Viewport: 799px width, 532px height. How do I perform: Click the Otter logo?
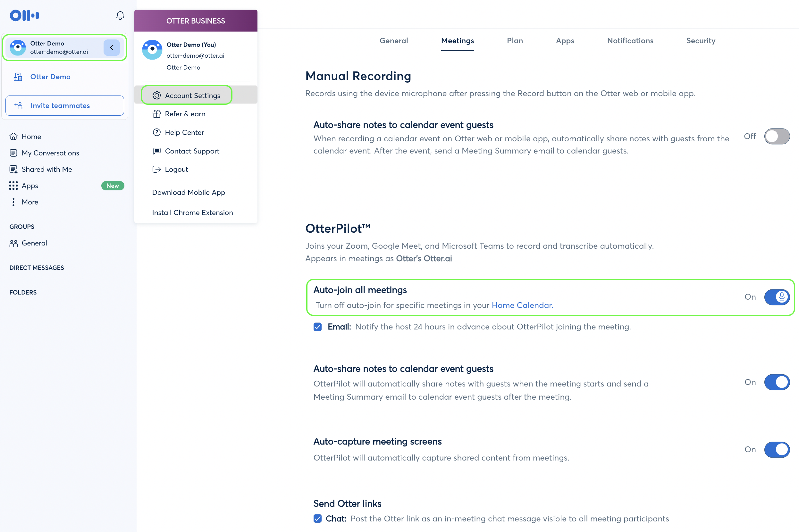click(24, 15)
